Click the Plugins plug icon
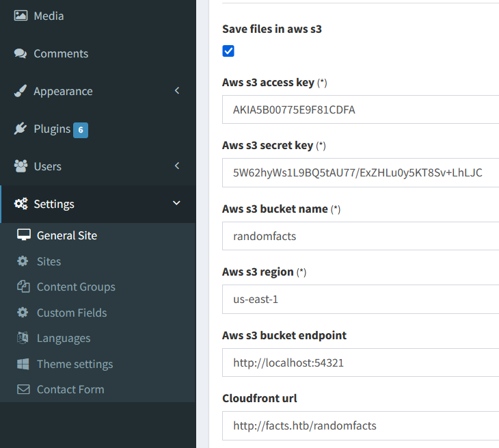 (21, 129)
